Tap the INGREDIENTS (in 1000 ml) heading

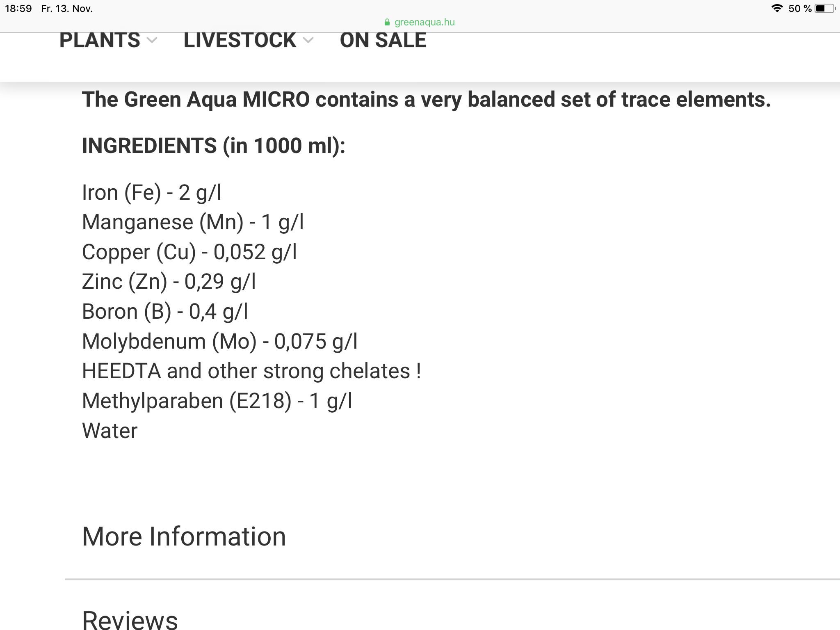[x=214, y=146]
